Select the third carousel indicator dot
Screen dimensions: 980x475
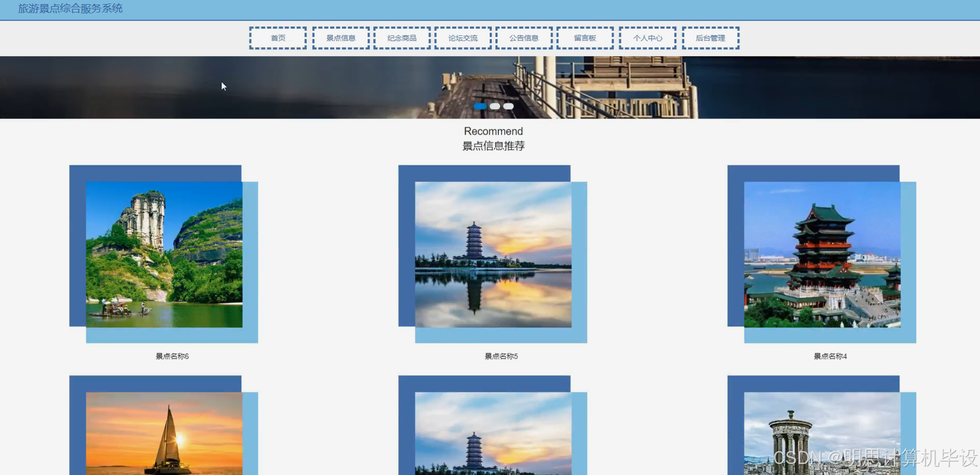tap(508, 106)
